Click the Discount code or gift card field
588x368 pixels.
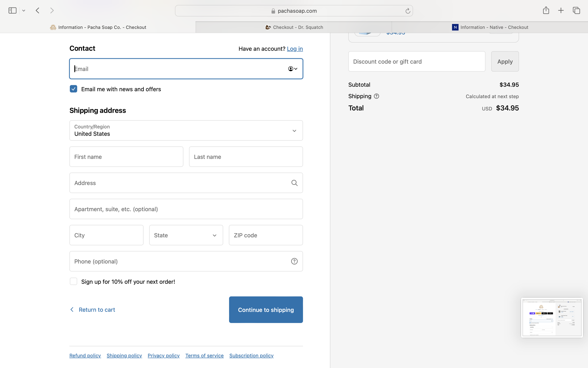417,62
